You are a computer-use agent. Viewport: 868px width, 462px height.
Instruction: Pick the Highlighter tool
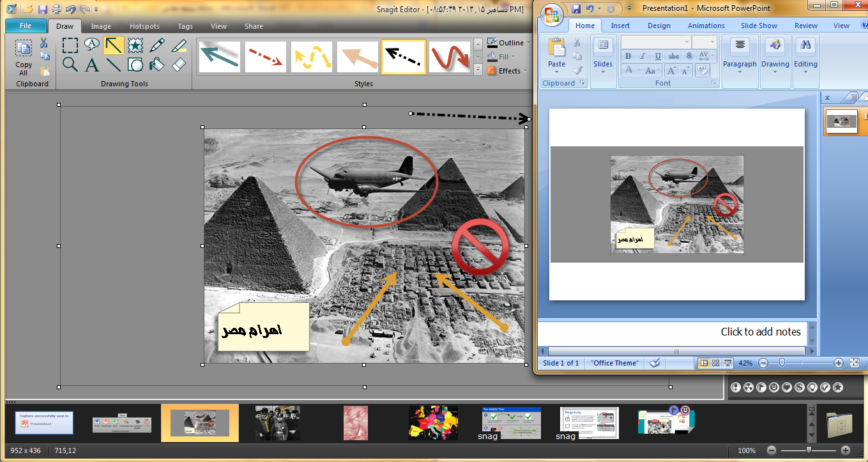179,45
